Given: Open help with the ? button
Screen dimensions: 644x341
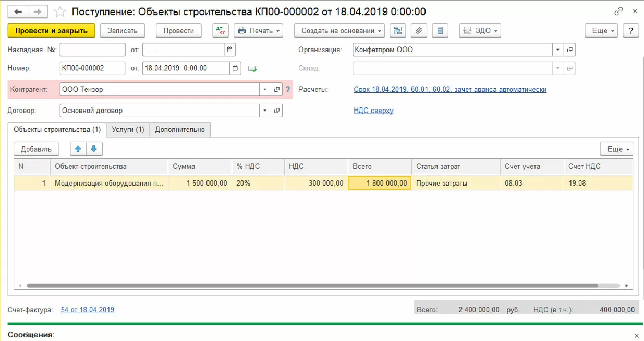Looking at the screenshot, I should coord(631,31).
